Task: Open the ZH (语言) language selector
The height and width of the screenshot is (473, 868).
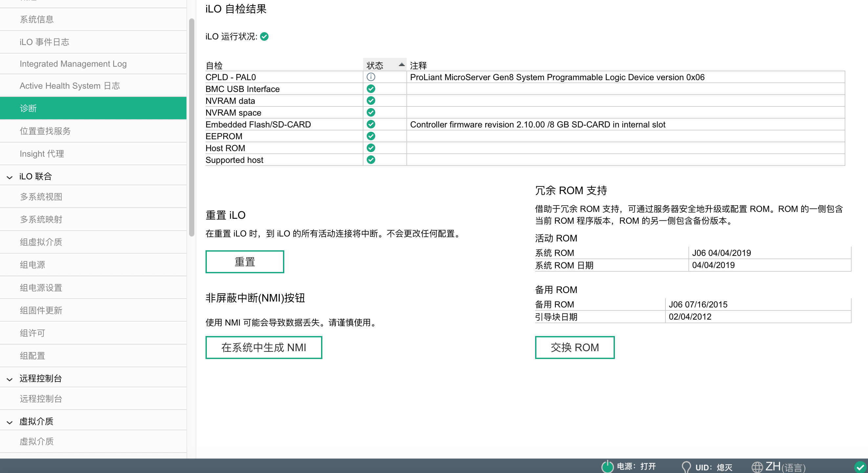Action: coord(786,467)
